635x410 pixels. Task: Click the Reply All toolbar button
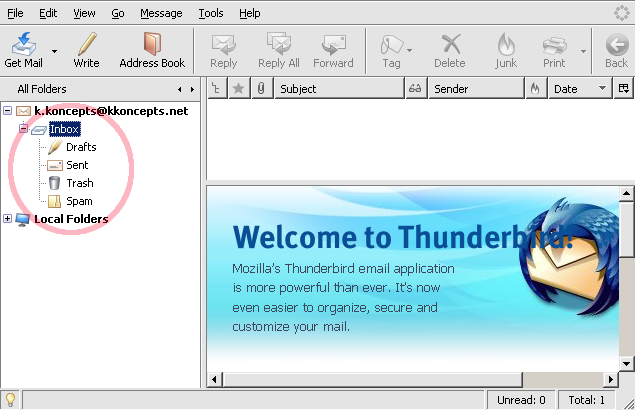click(279, 51)
